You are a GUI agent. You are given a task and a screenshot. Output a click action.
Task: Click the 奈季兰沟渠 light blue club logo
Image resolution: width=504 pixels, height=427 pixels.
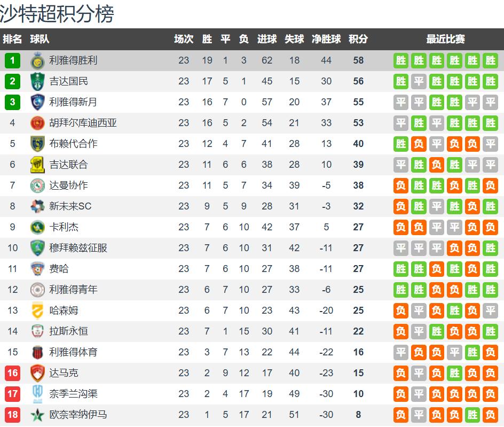(x=37, y=394)
